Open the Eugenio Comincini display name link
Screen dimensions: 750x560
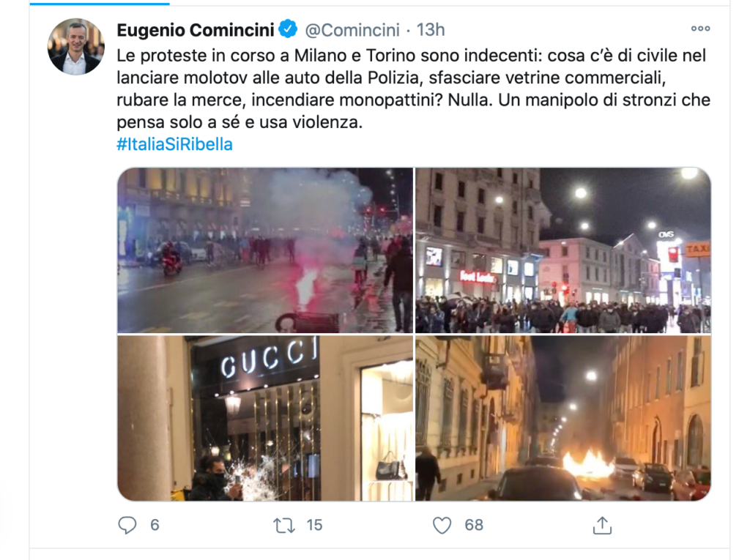click(x=196, y=30)
